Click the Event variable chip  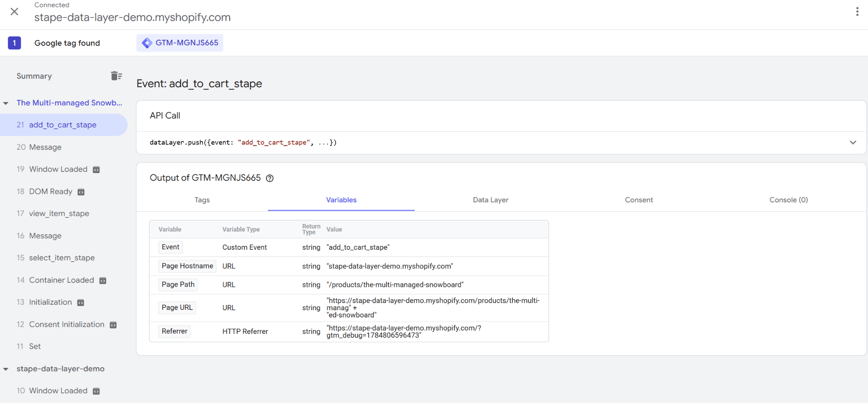click(x=170, y=247)
